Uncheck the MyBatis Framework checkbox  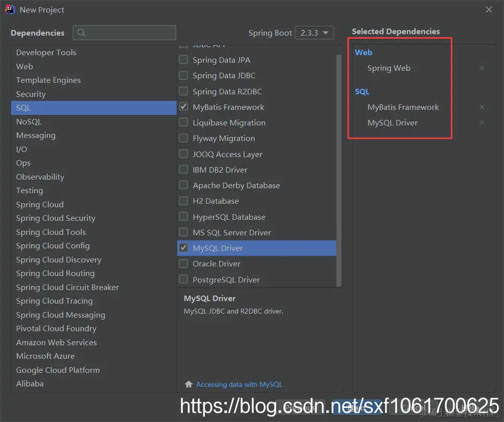pos(184,107)
